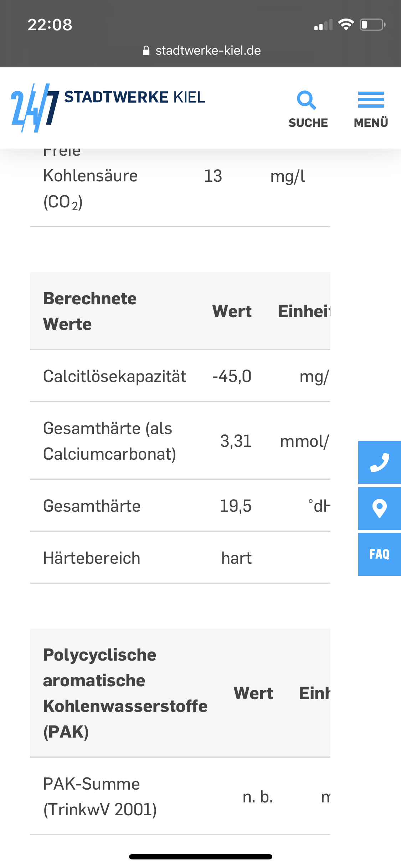Screen dimensions: 401x868
Task: Tap the PAK-Summe (TrinkwV 2001) row label
Action: coord(100,796)
